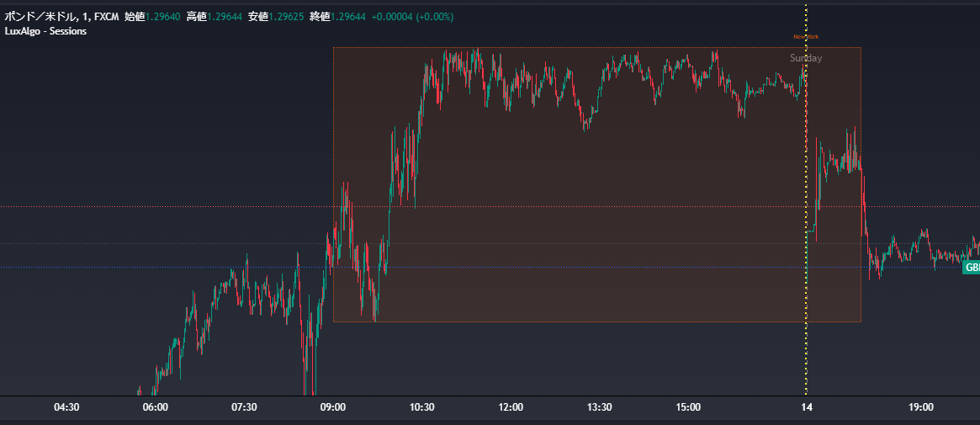Click the 04:30 time axis label
The height and width of the screenshot is (425, 980).
pos(66,407)
